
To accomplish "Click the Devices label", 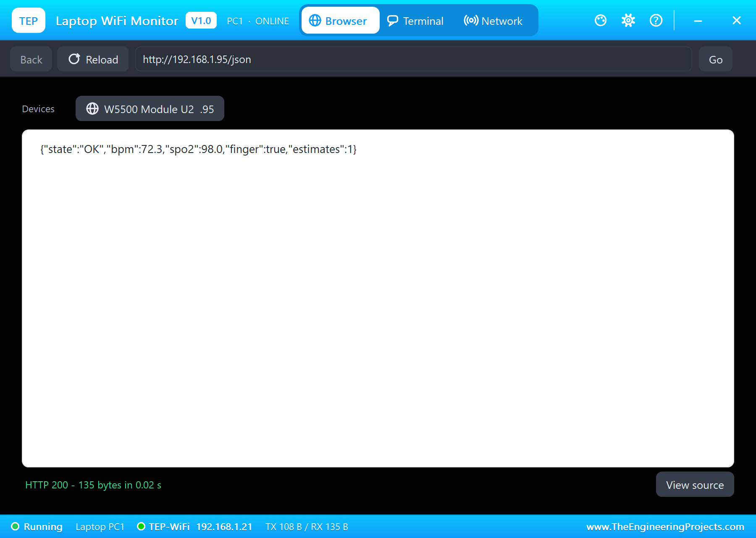I will click(38, 109).
